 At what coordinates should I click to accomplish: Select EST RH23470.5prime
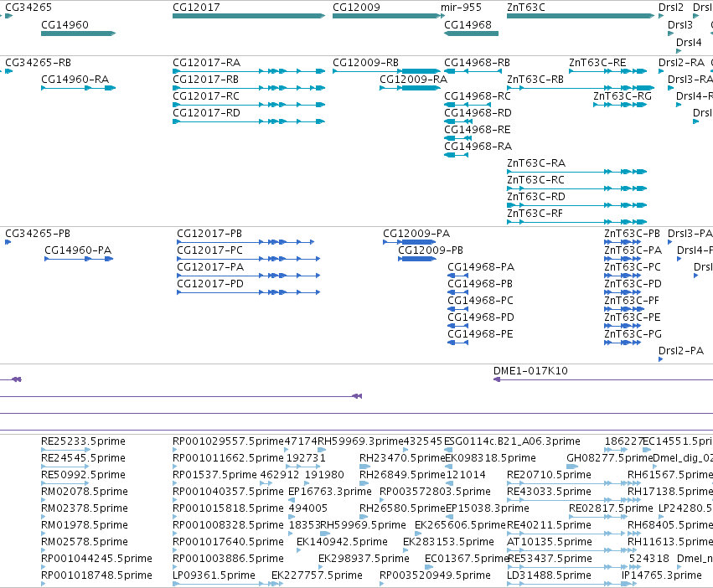(365, 467)
